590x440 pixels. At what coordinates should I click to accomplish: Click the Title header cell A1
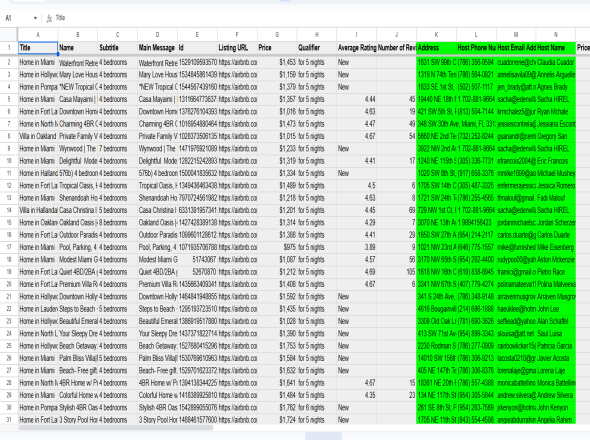(x=38, y=48)
